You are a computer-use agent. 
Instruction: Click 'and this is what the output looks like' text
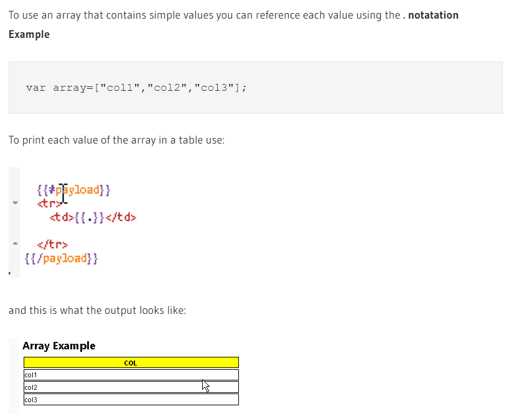[x=97, y=310]
